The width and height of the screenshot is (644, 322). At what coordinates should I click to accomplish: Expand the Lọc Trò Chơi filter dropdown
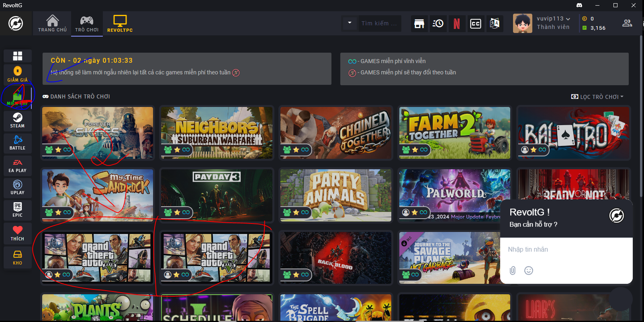point(597,97)
